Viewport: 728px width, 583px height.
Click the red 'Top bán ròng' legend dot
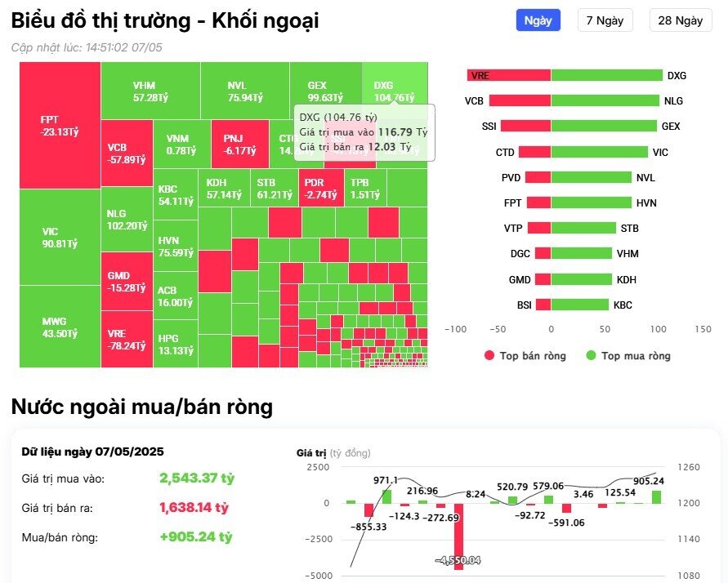click(x=489, y=356)
